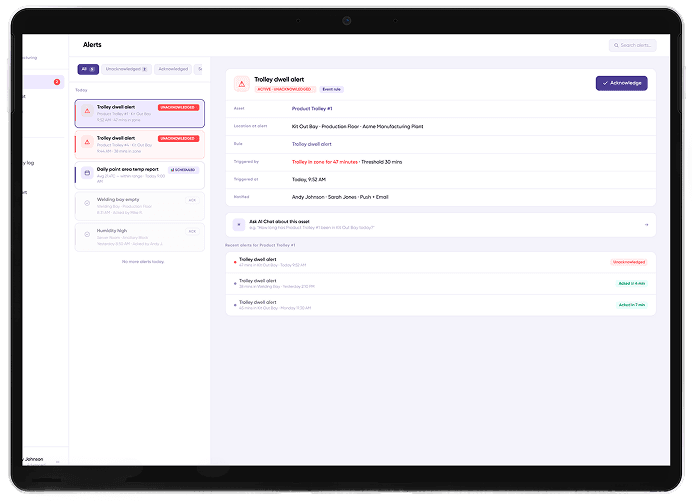Click the SCHEDULED badge on temp report
This screenshot has height=504, width=692.
click(x=183, y=170)
